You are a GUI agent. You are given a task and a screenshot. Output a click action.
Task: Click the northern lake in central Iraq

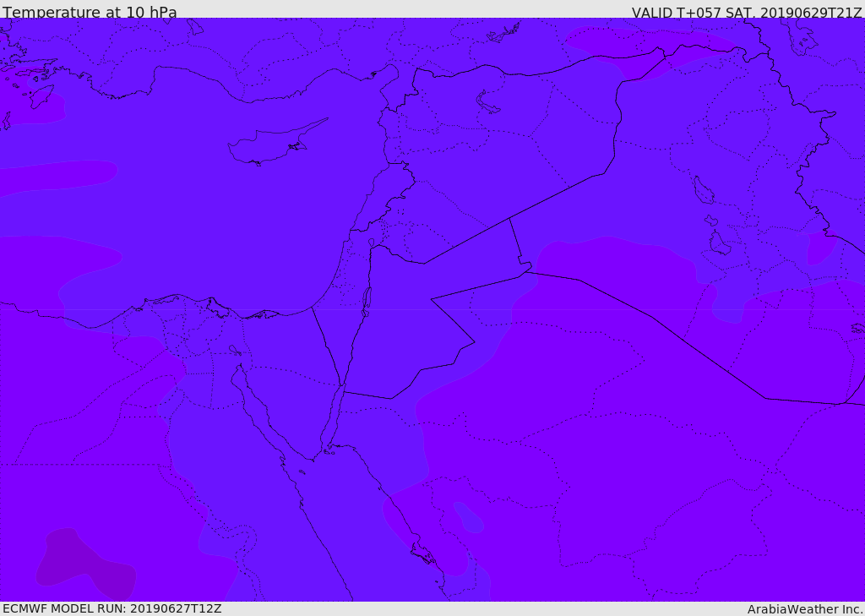tap(703, 191)
